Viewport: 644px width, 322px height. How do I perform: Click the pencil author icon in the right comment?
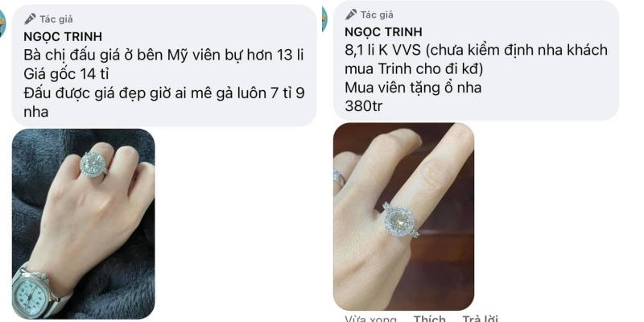coord(351,14)
